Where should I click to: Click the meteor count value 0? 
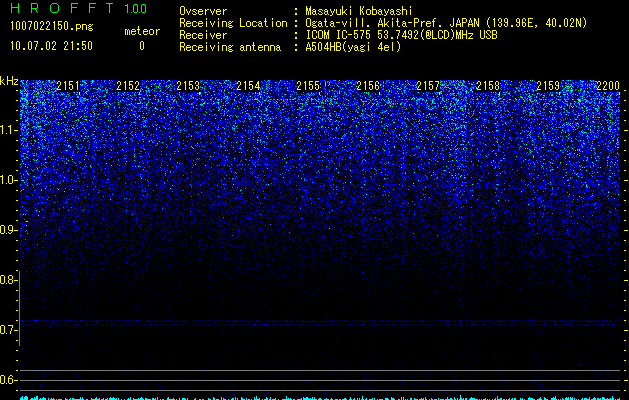pyautogui.click(x=142, y=46)
